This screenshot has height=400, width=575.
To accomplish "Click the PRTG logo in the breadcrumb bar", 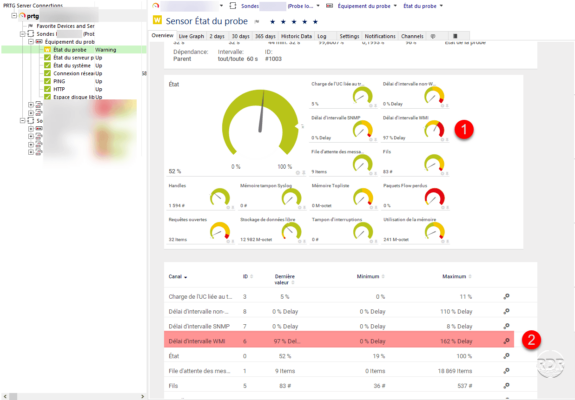I will pos(155,5).
